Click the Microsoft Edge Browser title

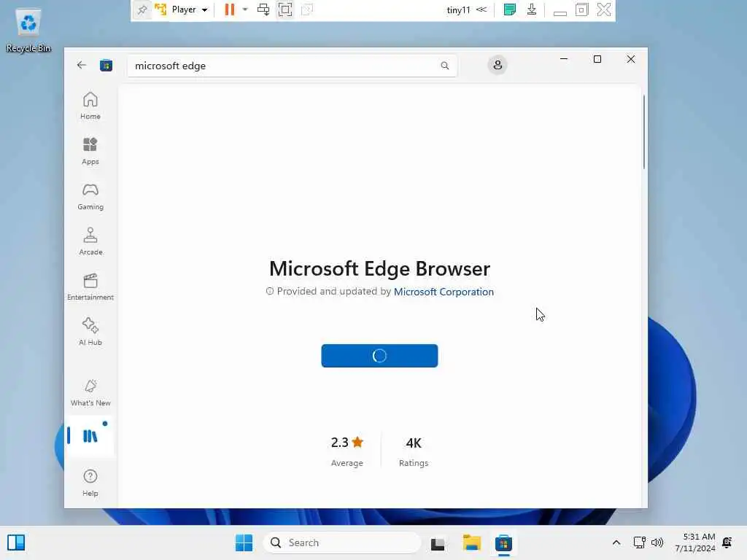pos(379,268)
